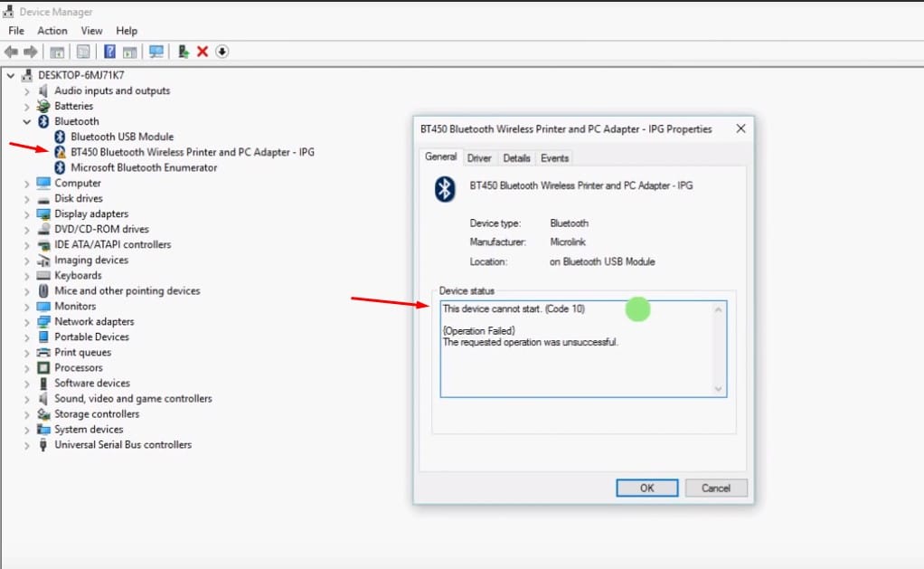This screenshot has width=924, height=569.
Task: Switch to the Driver tab
Action: point(479,158)
